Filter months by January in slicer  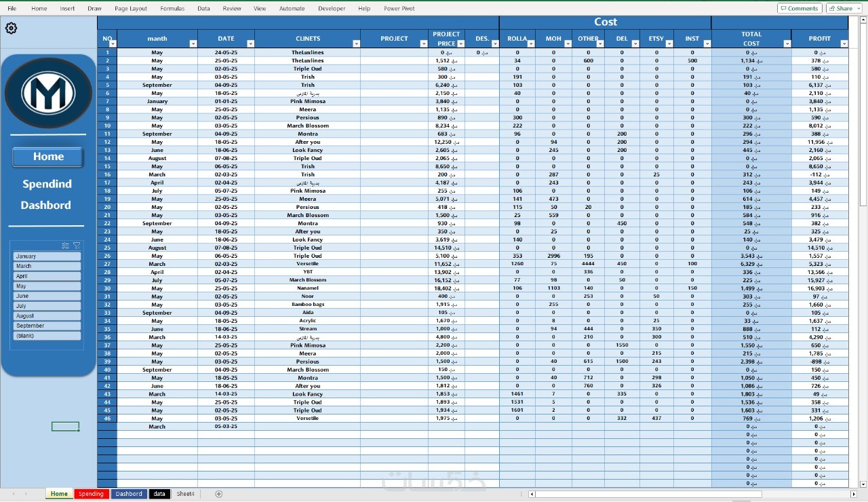(x=47, y=256)
